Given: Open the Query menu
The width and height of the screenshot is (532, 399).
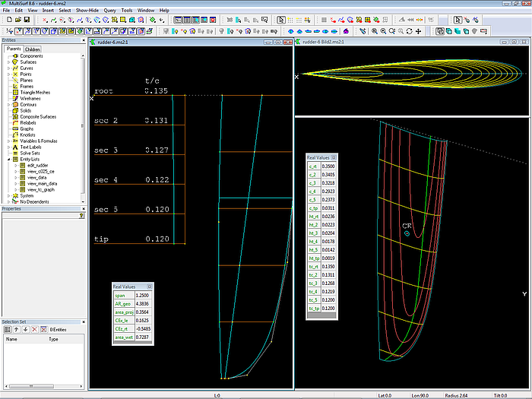Looking at the screenshot, I should pyautogui.click(x=109, y=11).
